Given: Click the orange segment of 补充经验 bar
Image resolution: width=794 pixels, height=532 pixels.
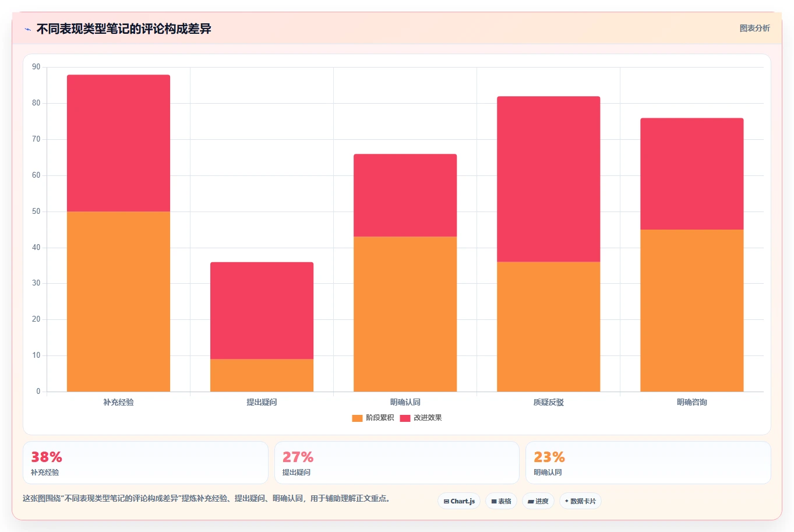Looking at the screenshot, I should click(x=118, y=301).
